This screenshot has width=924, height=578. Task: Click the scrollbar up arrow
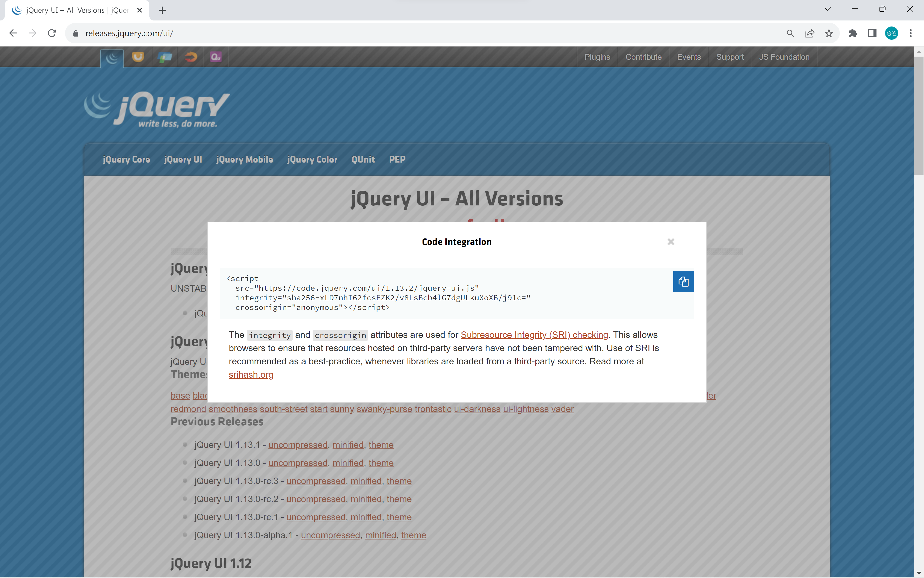[919, 52]
